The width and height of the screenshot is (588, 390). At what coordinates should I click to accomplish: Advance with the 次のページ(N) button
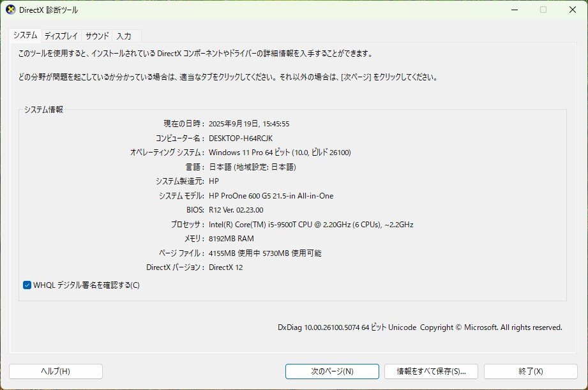[333, 371]
